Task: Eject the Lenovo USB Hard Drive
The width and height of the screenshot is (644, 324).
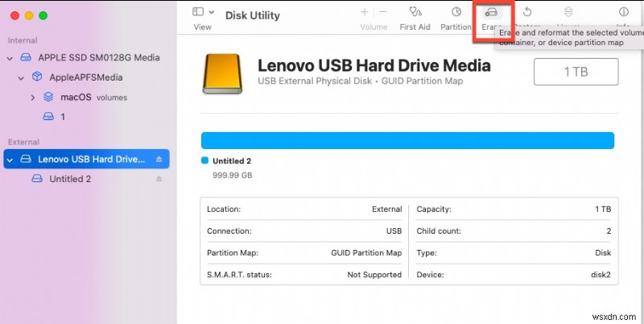Action: tap(159, 159)
